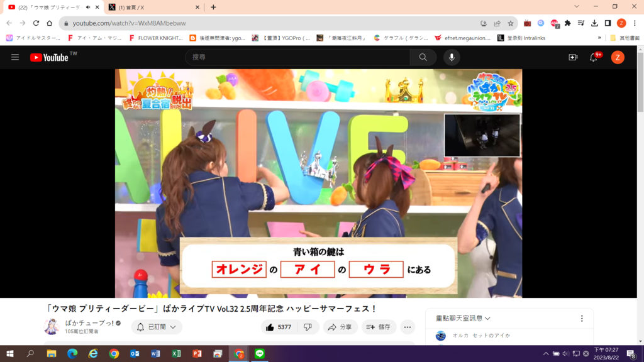Open the blue magnifier extension icon
The image size is (644, 362).
click(x=541, y=23)
